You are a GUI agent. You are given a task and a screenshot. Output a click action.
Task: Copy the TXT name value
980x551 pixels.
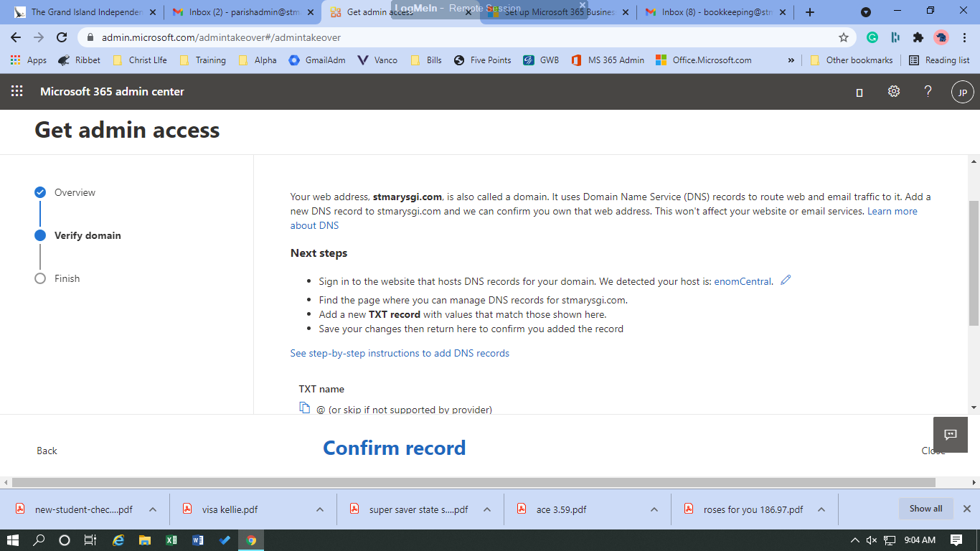click(x=304, y=408)
